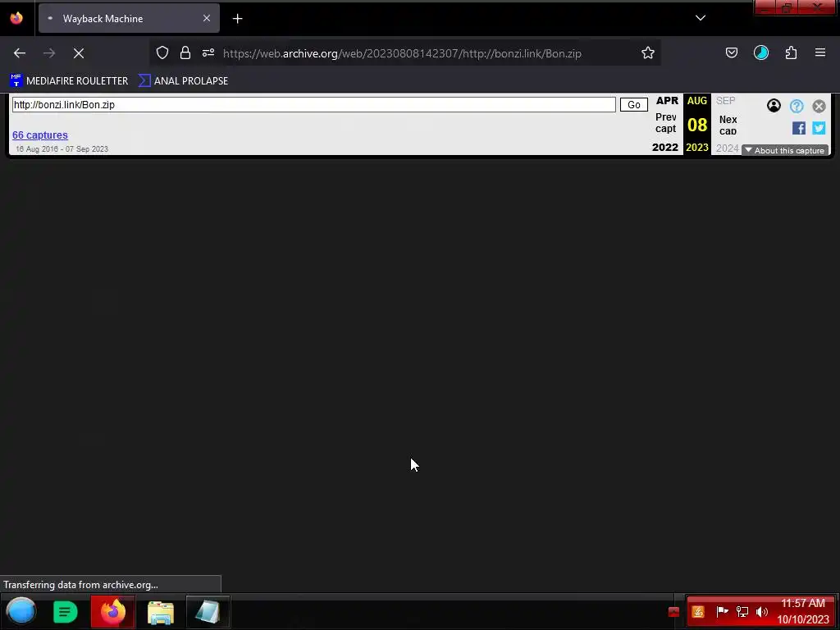Open the Java tray icon
This screenshot has height=630, width=840.
tap(698, 612)
